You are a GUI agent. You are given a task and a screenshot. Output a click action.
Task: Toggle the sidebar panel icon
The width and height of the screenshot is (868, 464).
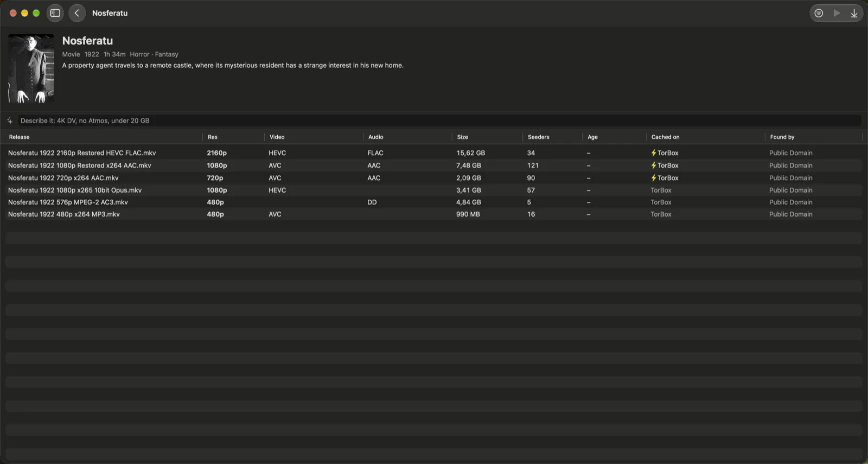pos(55,13)
